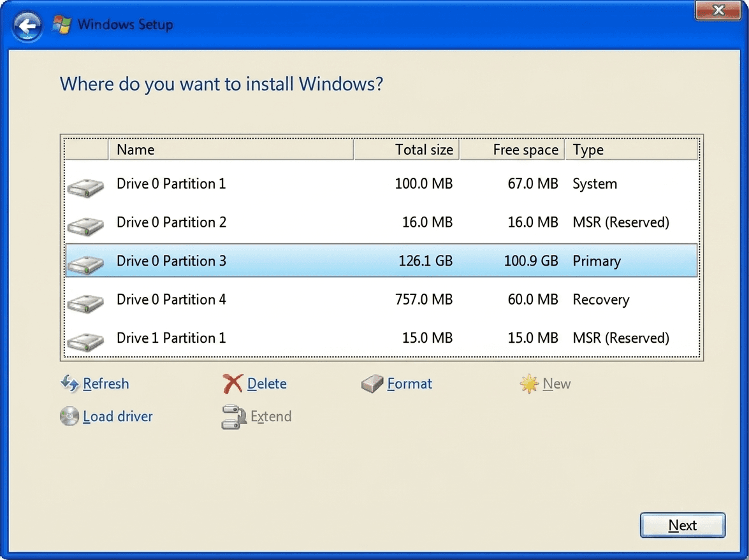Sort by the Type column header
749x560 pixels.
pyautogui.click(x=632, y=150)
